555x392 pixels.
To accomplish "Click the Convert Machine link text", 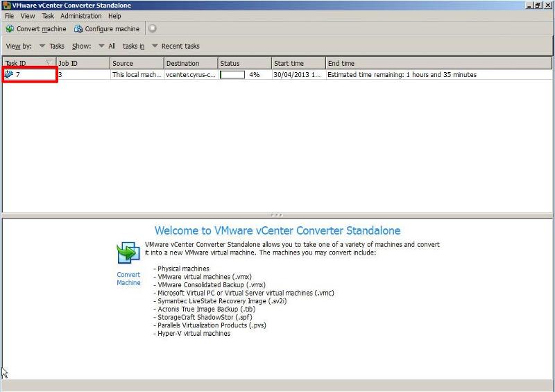I will pyautogui.click(x=128, y=279).
